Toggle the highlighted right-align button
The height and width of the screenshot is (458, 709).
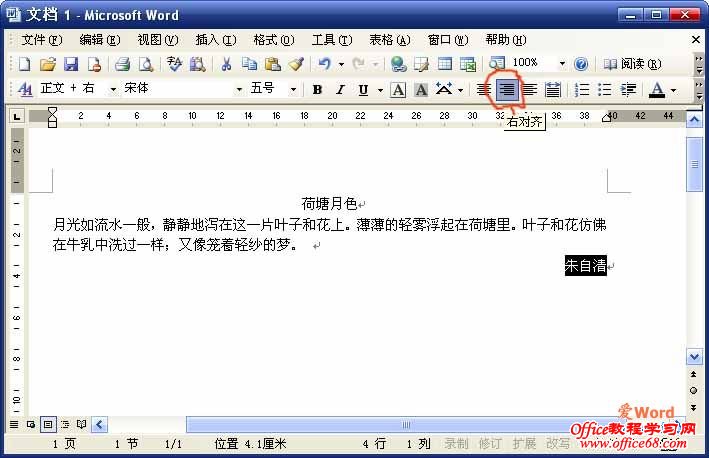(x=507, y=90)
